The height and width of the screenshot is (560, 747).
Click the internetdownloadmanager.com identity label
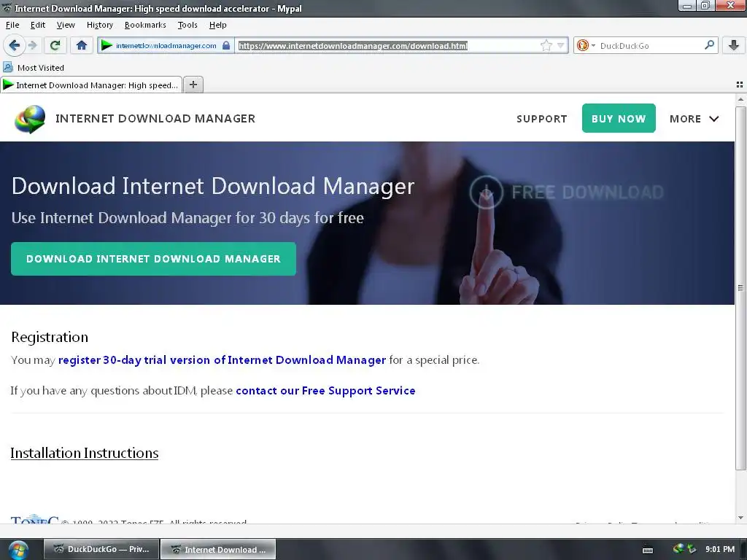(x=166, y=46)
